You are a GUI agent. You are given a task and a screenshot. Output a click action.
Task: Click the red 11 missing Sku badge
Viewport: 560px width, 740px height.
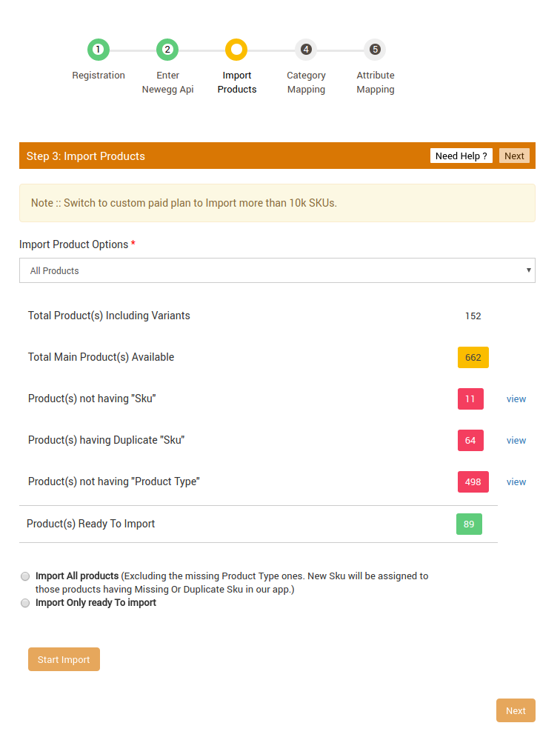[x=470, y=399]
